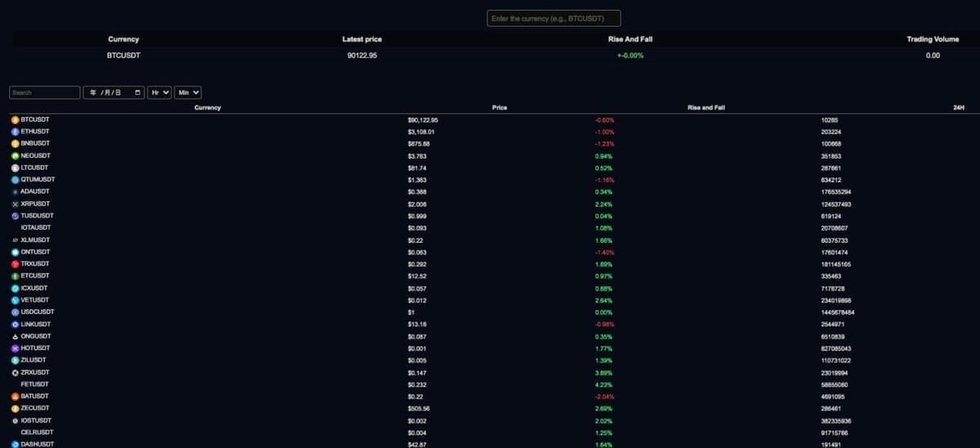This screenshot has height=448, width=980.
Task: Click the NEOUSDT green coin icon
Action: pyautogui.click(x=15, y=156)
